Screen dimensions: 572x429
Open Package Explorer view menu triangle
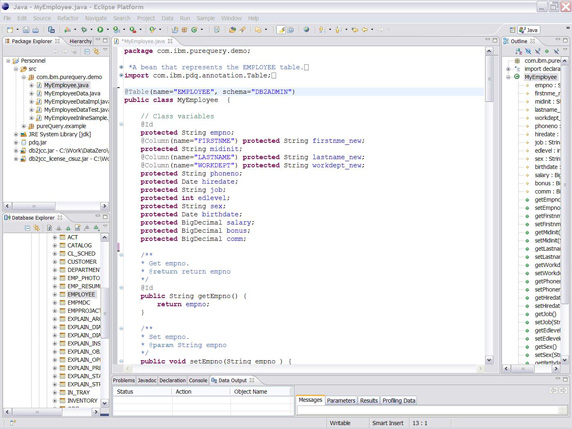click(105, 50)
